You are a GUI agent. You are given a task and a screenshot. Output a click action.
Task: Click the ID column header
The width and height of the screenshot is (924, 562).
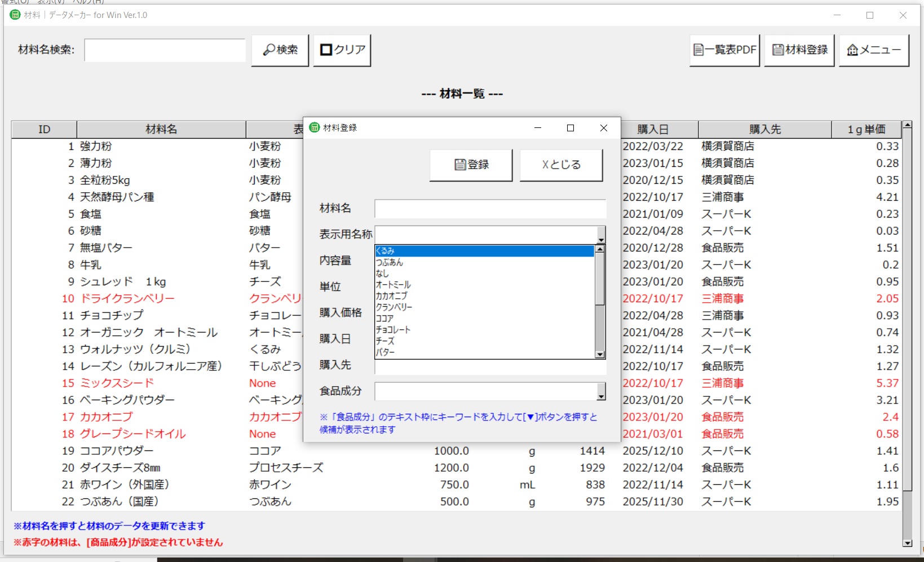point(44,130)
